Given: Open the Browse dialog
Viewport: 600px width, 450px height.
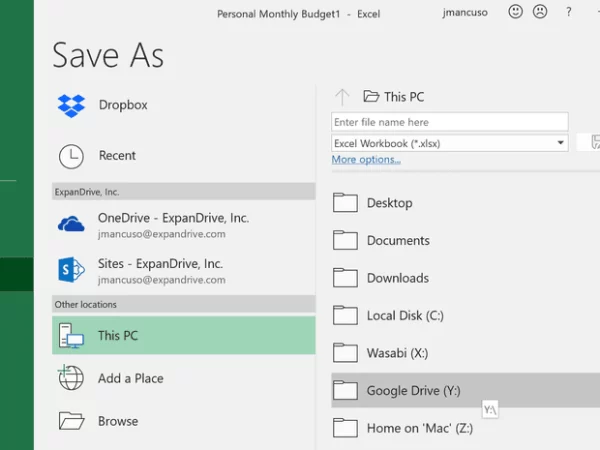Looking at the screenshot, I should [184, 421].
